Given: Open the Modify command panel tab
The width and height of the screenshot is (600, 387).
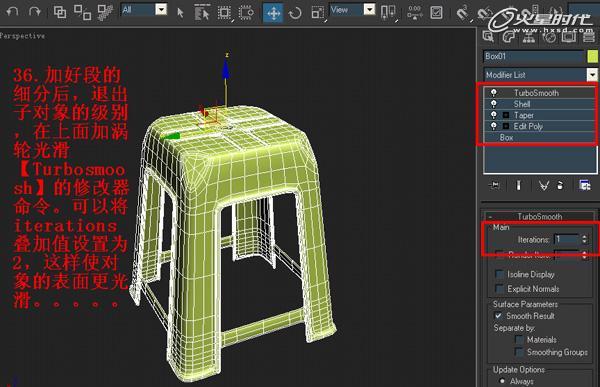Looking at the screenshot, I should (509, 37).
